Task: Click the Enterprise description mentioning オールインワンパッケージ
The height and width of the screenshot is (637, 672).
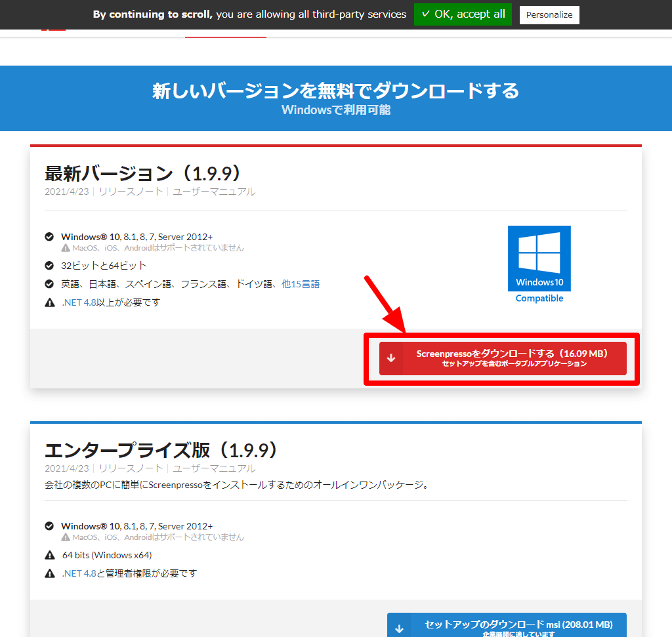Action: [x=237, y=485]
